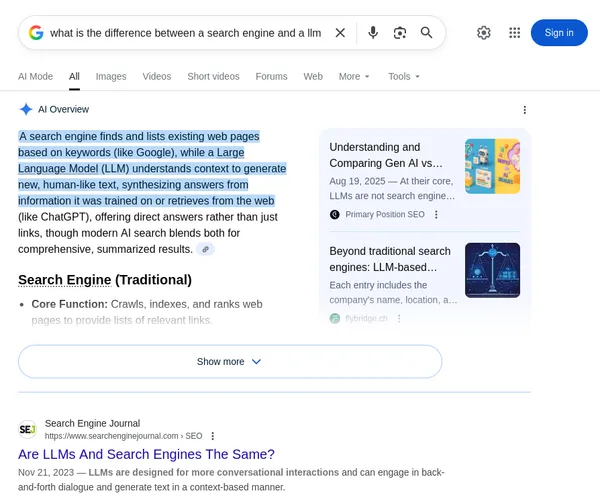
Task: Open three-dot menu beside Primary Position SEO
Action: coord(436,215)
